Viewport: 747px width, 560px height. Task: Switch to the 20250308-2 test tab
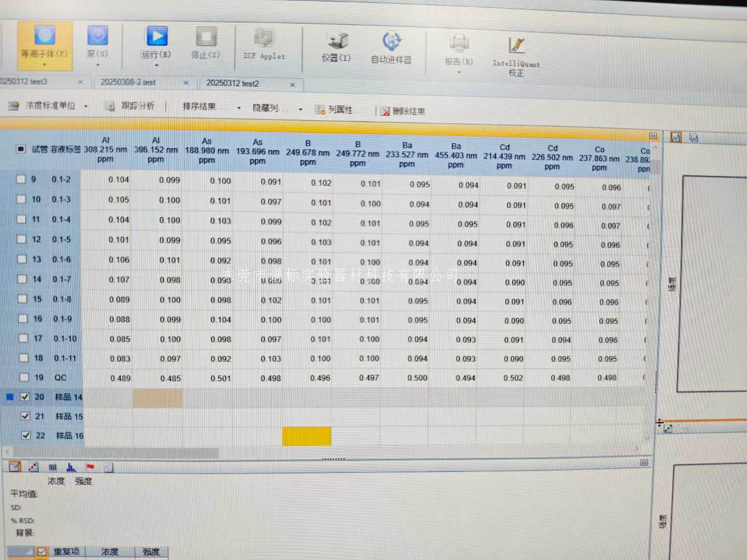click(x=128, y=82)
